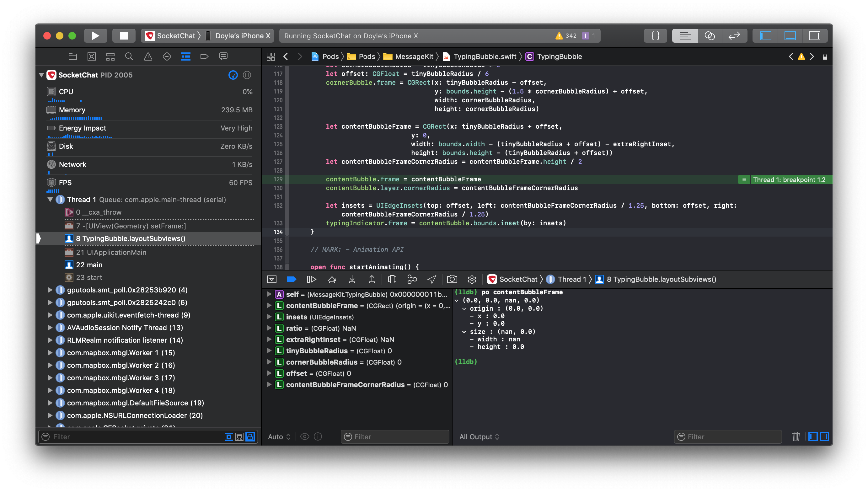
Task: Open Debug Memory Graph
Action: [x=412, y=279]
